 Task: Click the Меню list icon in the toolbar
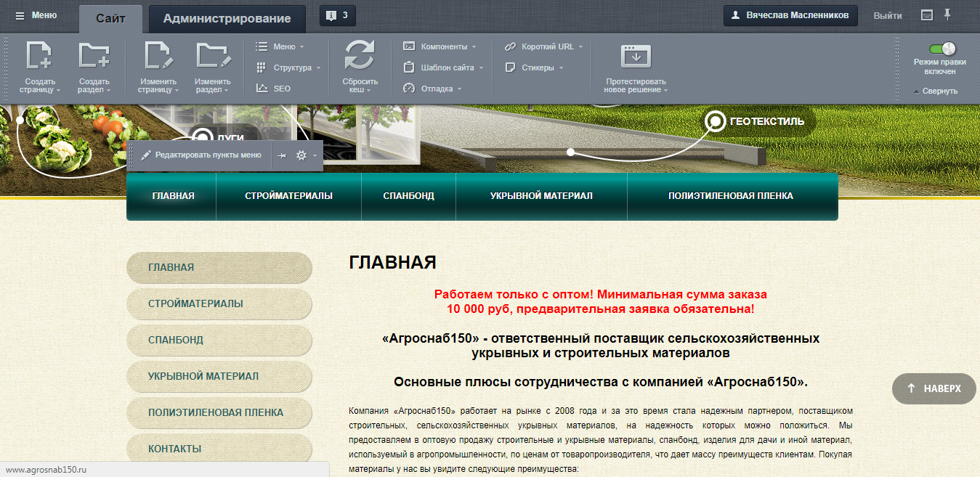(x=262, y=46)
